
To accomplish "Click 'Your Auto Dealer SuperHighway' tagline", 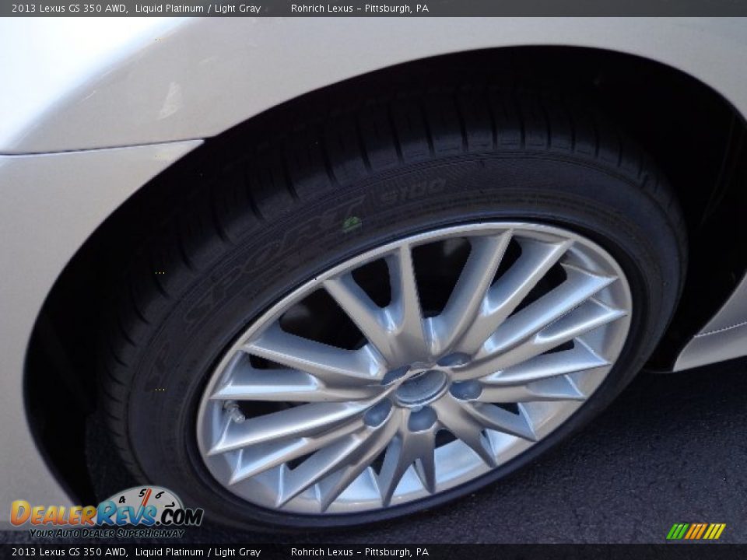I will click(107, 534).
